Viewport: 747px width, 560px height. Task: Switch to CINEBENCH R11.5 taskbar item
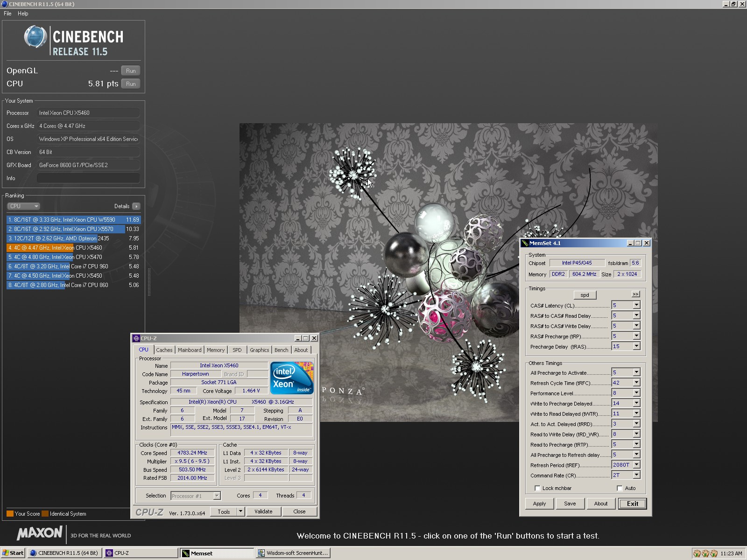coord(64,553)
